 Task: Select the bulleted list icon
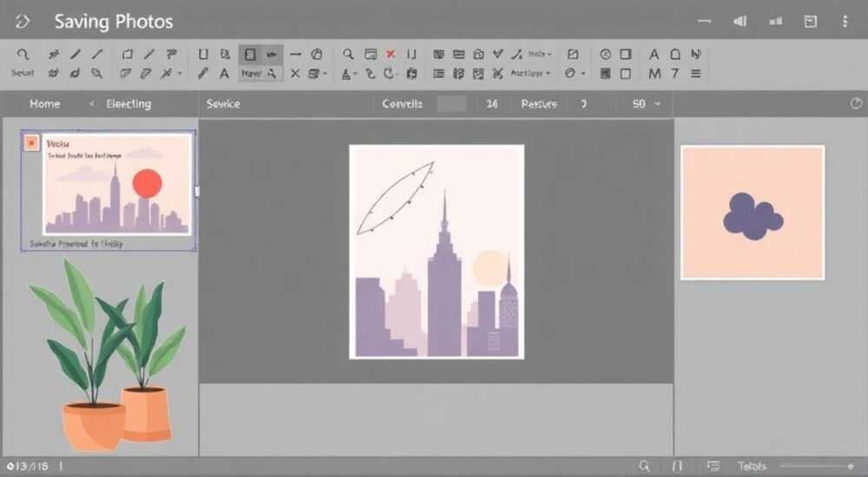[438, 73]
